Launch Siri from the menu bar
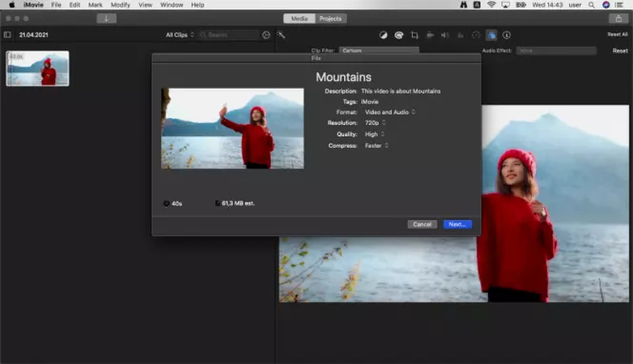 [605, 5]
